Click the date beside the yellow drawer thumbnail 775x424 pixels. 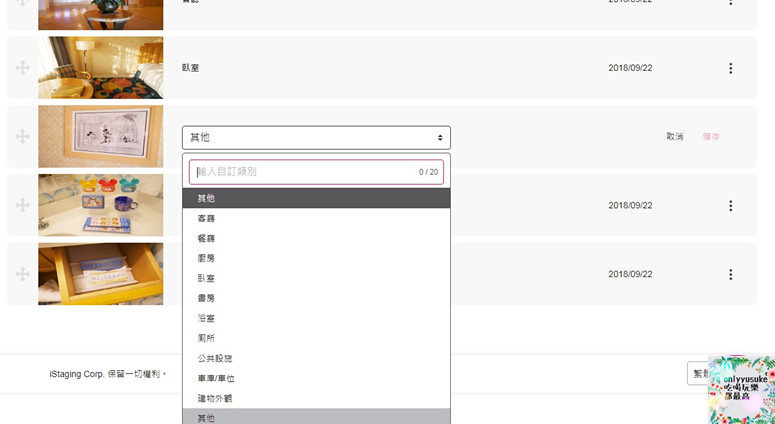coord(630,274)
